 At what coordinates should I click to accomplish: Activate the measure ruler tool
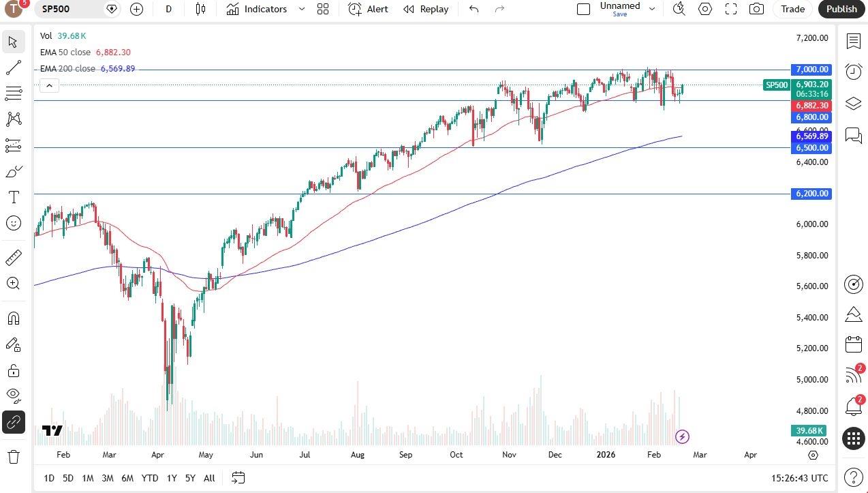pyautogui.click(x=14, y=257)
